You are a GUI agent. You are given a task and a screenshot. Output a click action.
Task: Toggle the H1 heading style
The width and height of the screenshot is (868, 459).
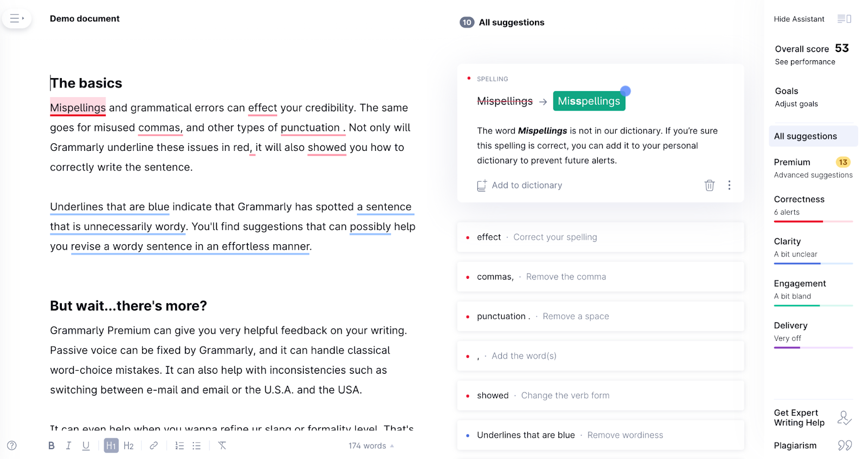(111, 445)
